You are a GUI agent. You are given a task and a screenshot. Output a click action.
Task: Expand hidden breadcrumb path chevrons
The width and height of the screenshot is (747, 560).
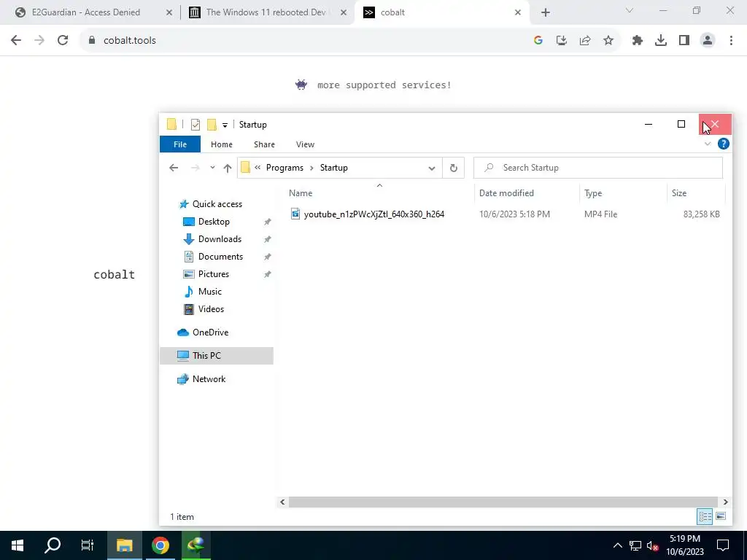[258, 168]
